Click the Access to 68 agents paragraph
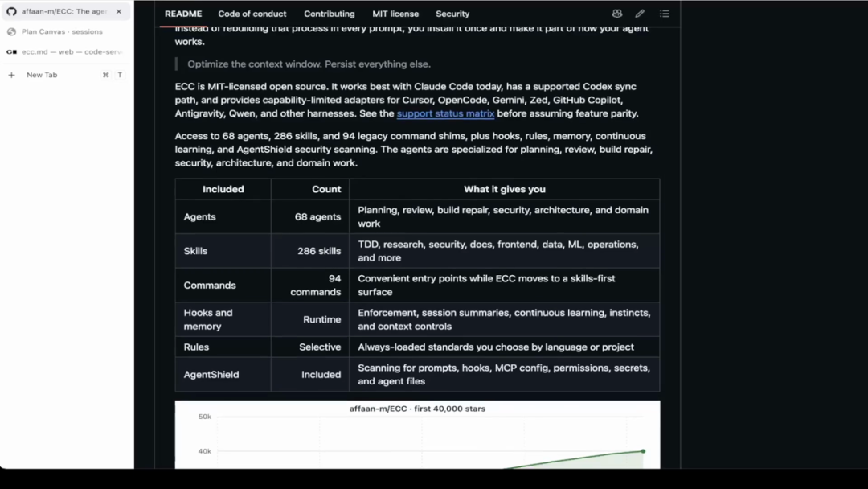Image resolution: width=868 pixels, height=489 pixels. click(414, 150)
